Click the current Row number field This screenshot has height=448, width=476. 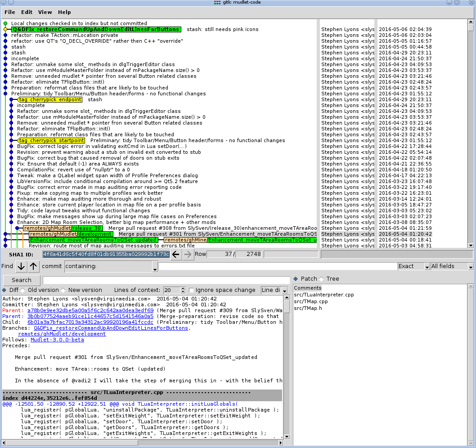click(220, 254)
